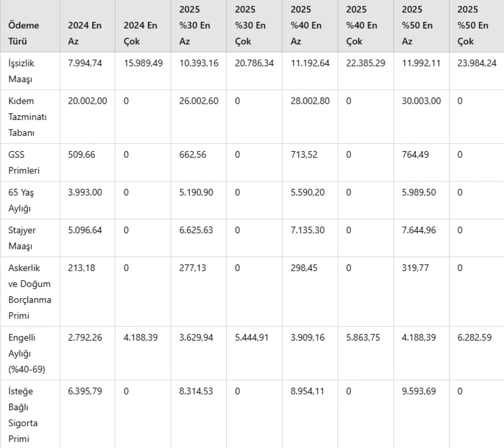Click the İşsizlik Maaşı row label

21,71
